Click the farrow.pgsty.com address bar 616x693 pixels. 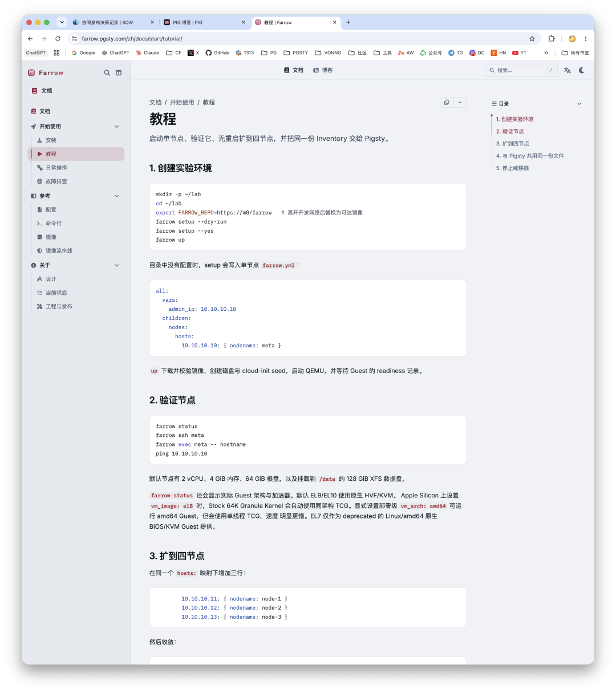(x=304, y=39)
